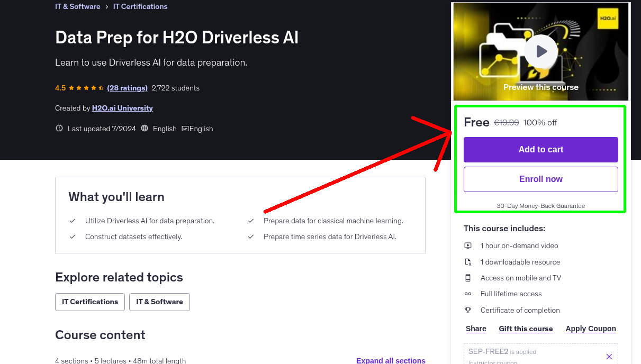Play the course preview video
This screenshot has width=641, height=364.
tap(540, 51)
